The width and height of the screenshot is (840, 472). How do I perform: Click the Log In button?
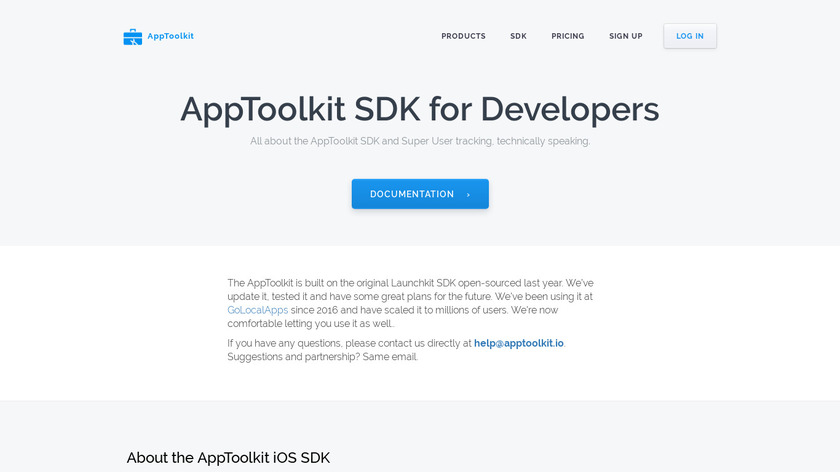690,36
